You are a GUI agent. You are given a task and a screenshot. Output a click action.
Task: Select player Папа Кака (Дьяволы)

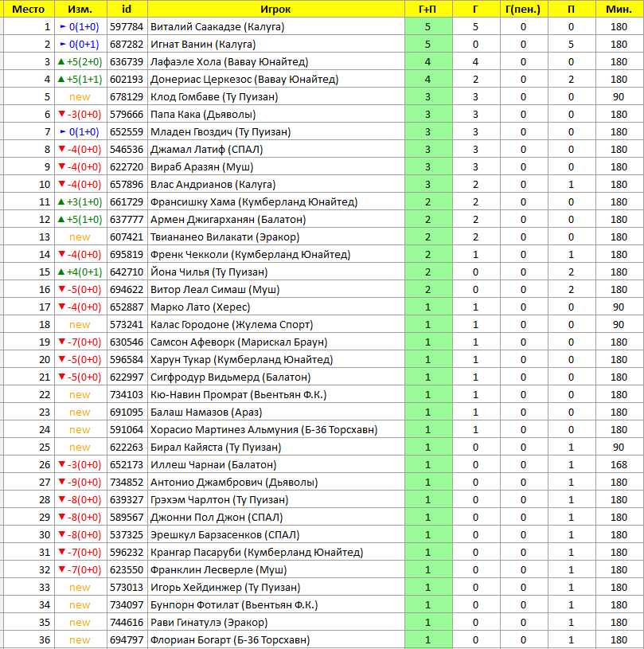[x=203, y=114]
